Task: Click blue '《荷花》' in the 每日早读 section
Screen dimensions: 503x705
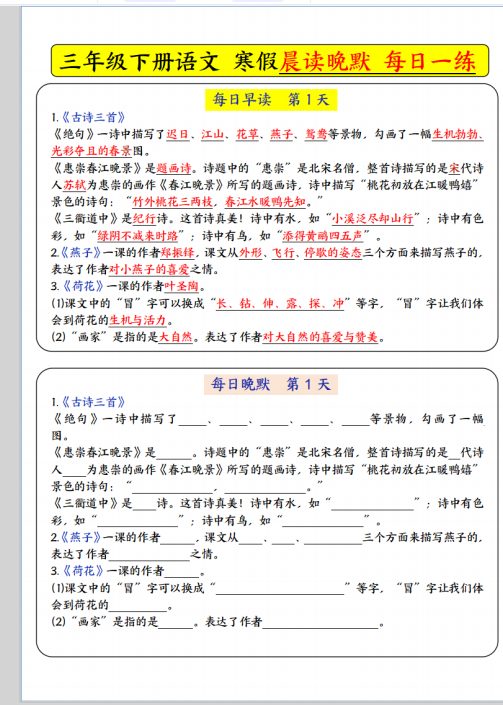Action: coord(82,286)
